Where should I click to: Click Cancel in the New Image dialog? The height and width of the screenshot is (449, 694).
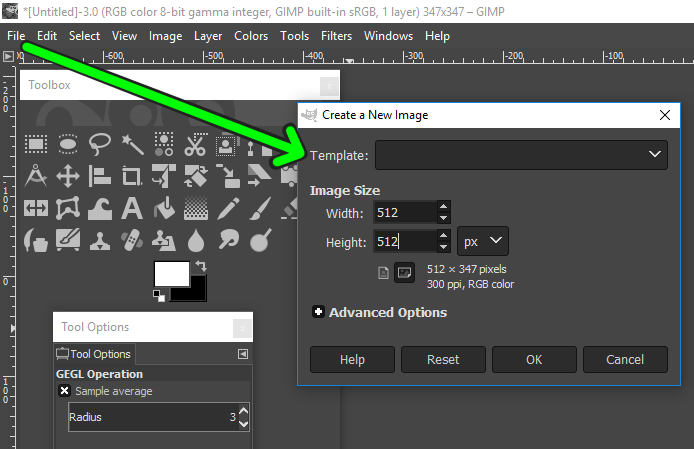(x=625, y=359)
